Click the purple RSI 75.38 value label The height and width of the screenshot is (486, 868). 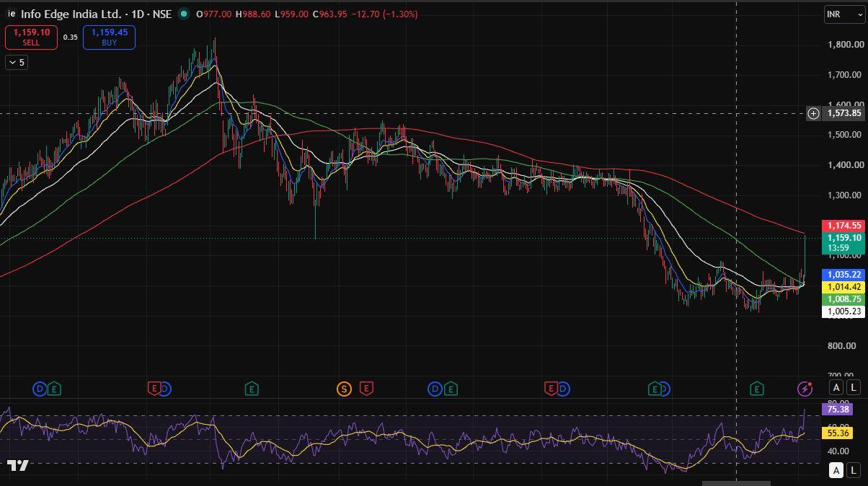coord(838,410)
